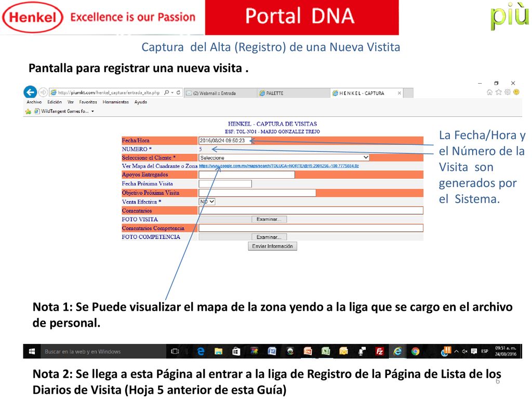
Task: Open the Action Center notifications icon
Action: point(474,352)
